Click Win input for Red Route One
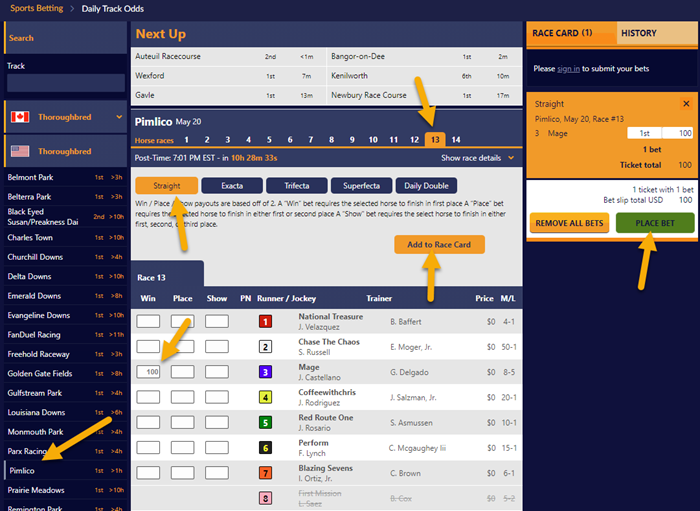The image size is (700, 511). (148, 422)
